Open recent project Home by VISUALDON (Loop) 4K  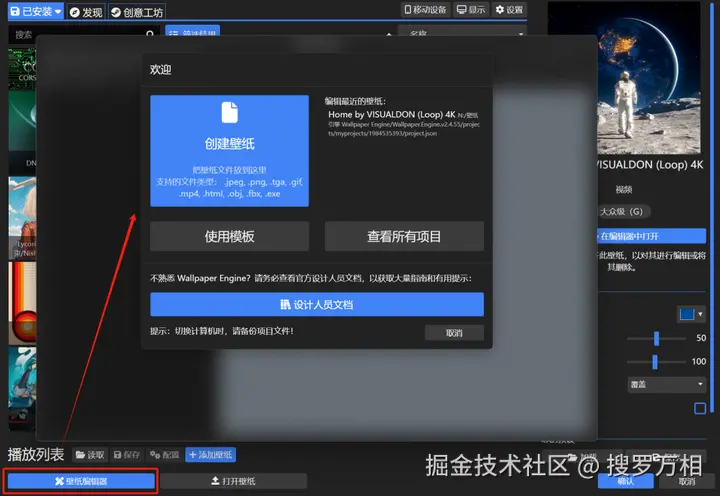(x=403, y=123)
